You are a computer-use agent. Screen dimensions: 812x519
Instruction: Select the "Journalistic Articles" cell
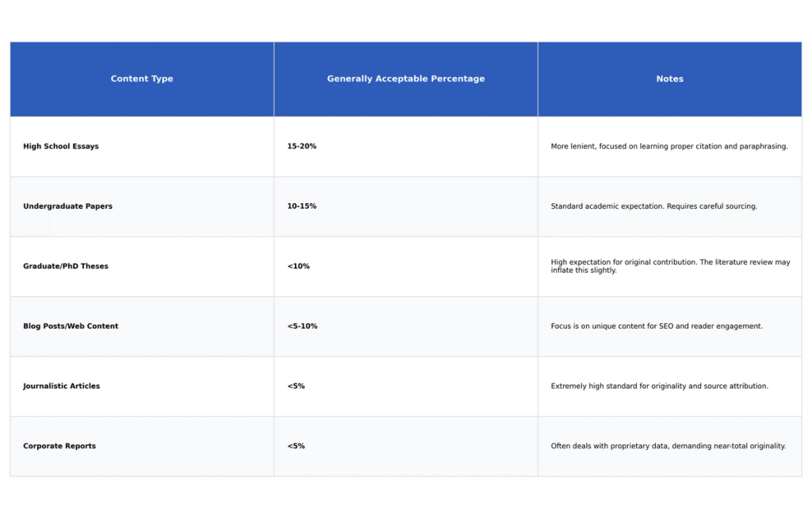tap(142, 386)
